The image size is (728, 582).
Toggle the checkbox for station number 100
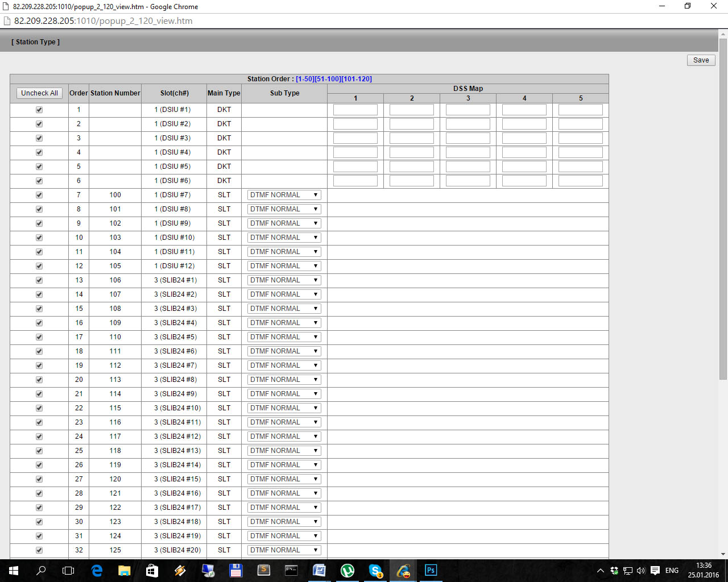point(39,195)
